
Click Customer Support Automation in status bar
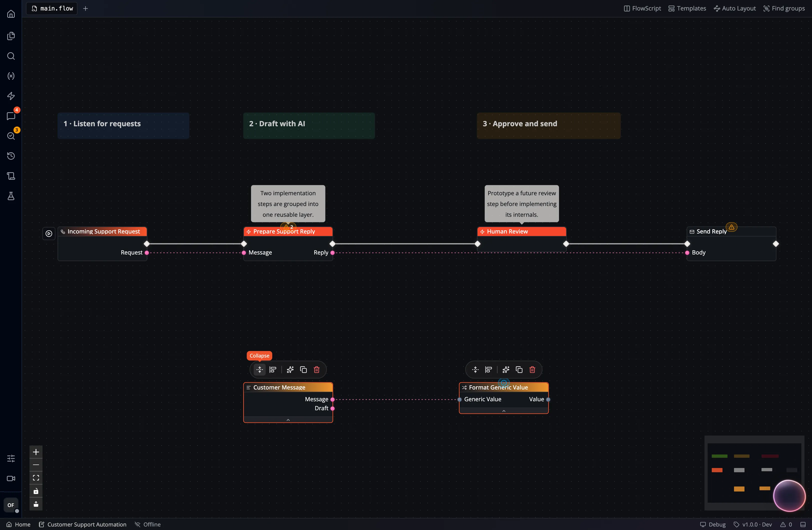coord(82,525)
